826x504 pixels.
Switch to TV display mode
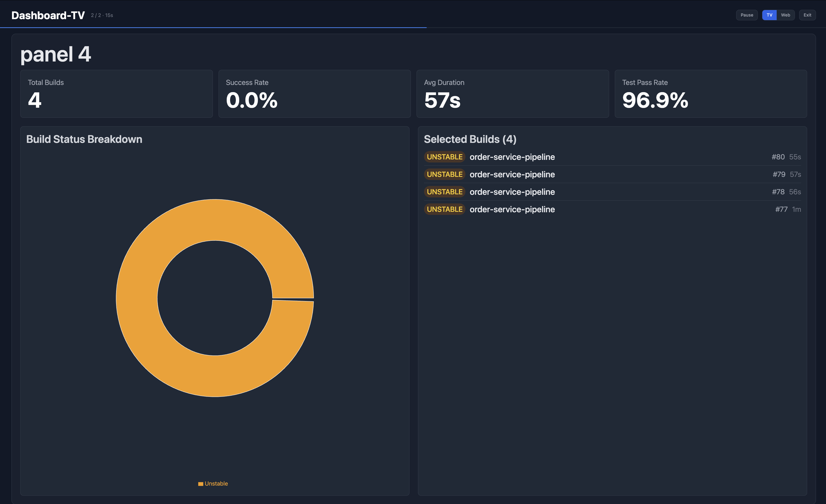[x=769, y=15]
